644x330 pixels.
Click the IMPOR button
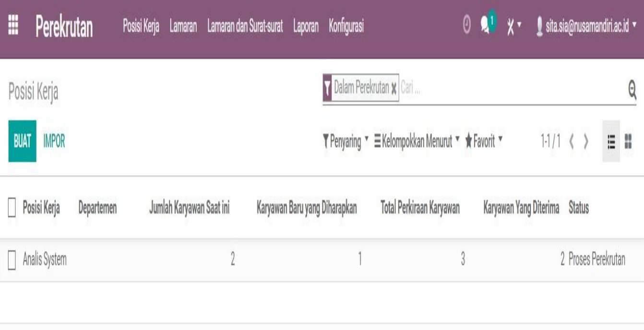54,141
